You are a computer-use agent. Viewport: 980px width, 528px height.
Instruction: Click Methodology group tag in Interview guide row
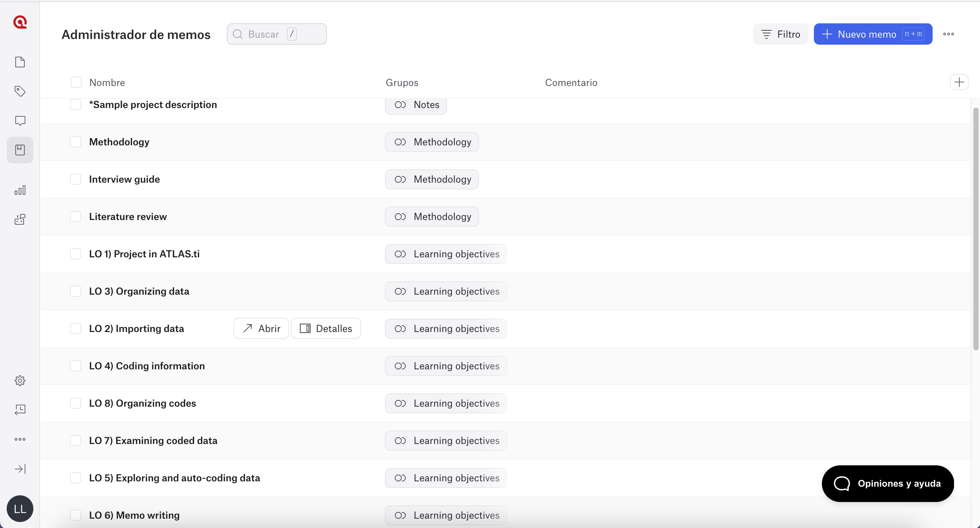click(432, 179)
